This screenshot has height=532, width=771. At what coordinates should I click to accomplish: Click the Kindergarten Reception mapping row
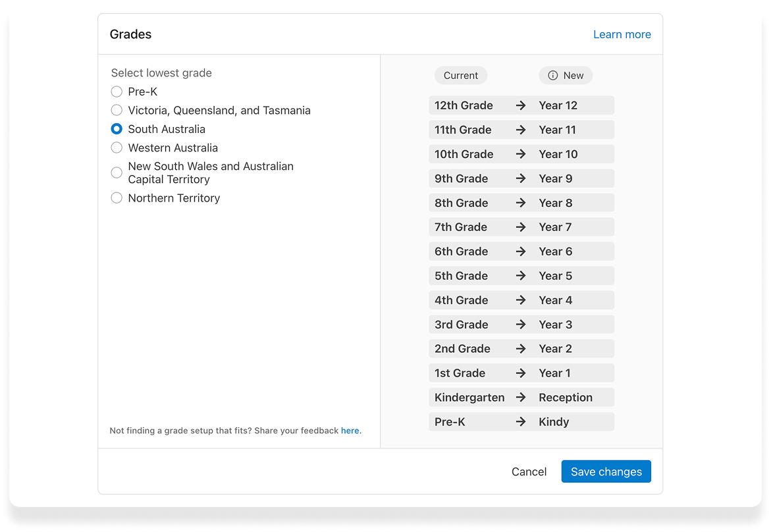pyautogui.click(x=521, y=397)
